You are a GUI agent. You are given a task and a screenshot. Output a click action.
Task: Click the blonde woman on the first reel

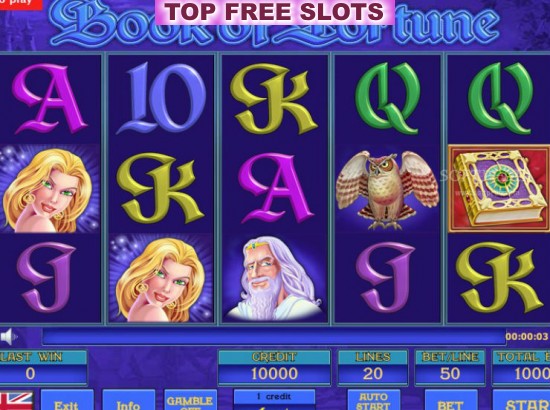(49, 189)
